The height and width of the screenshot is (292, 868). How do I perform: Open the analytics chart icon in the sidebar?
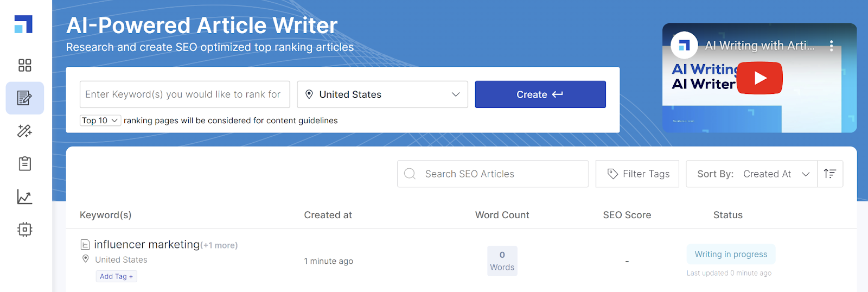[x=25, y=196]
